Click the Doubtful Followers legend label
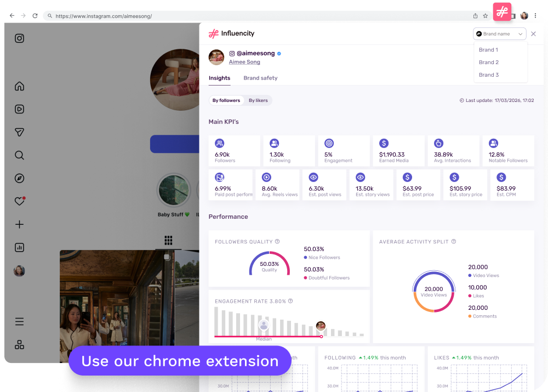Image resolution: width=548 pixels, height=392 pixels. tap(329, 277)
